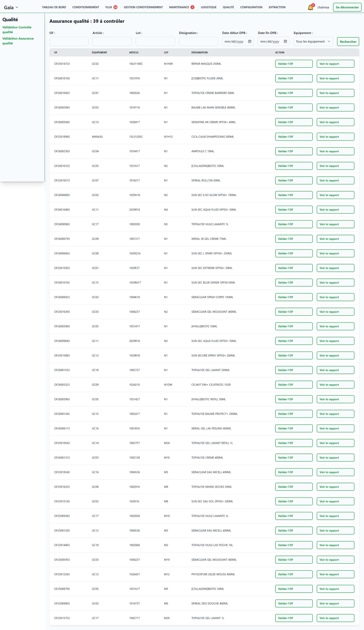364x630 pixels.
Task: Open the QUALITÉ menu
Action: 228,7
